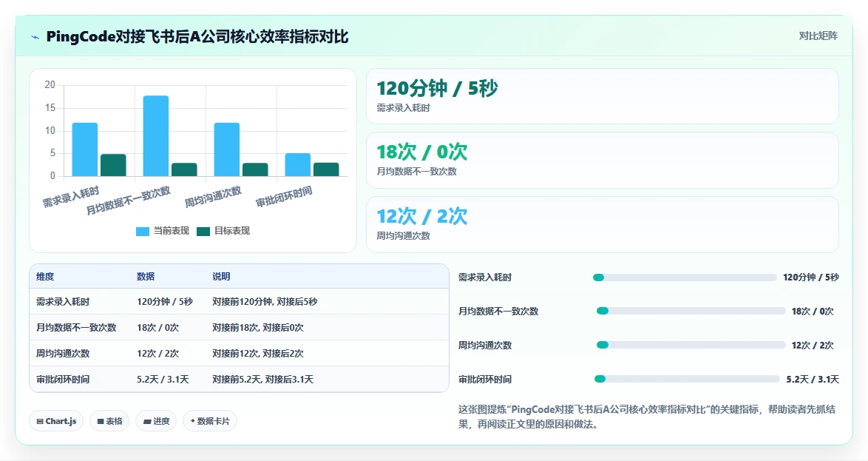Select the 审批闭环时间 table row cell

[63, 380]
